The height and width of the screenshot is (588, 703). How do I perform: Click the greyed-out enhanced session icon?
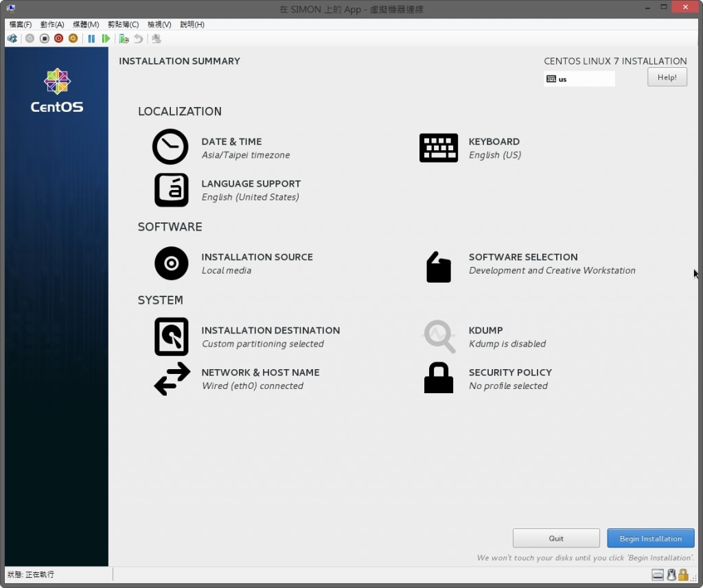(156, 38)
